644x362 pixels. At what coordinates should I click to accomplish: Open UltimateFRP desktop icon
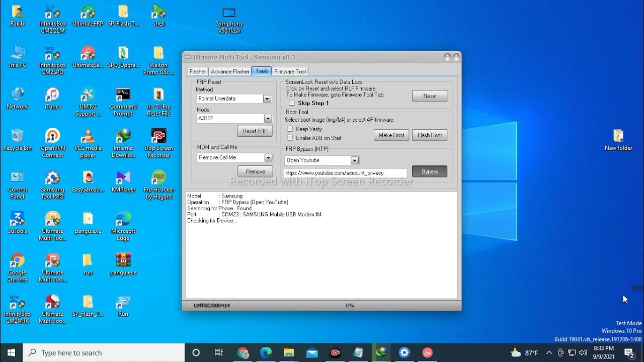pos(88,16)
